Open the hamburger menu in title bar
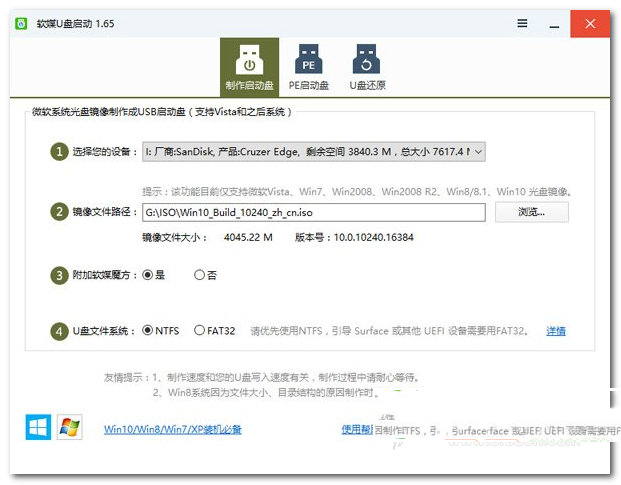This screenshot has height=485, width=621. click(522, 23)
